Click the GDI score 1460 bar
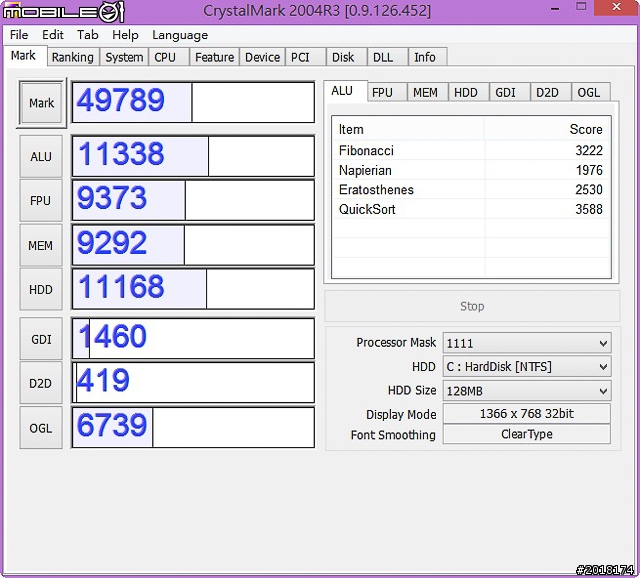Screen dimensions: 640x578 [193, 339]
